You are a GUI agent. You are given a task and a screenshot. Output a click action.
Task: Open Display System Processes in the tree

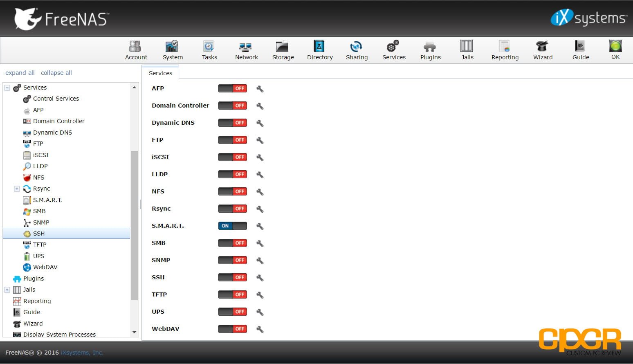(59, 334)
